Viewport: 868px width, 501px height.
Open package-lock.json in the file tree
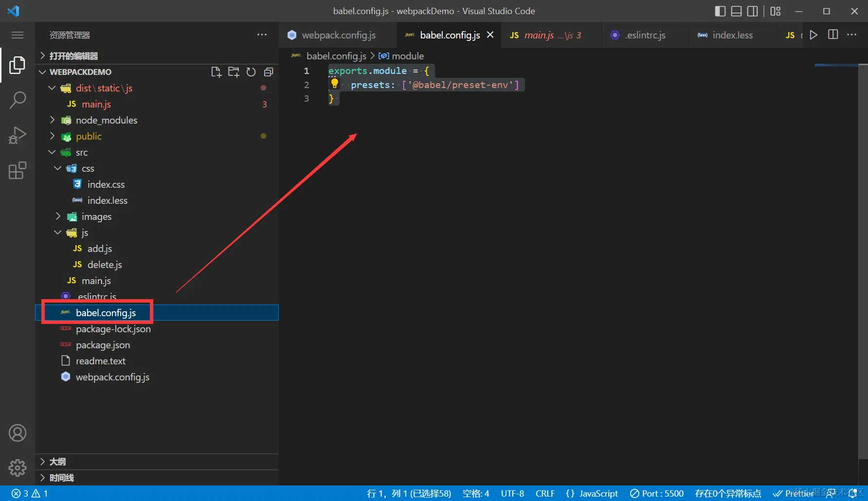157,329
